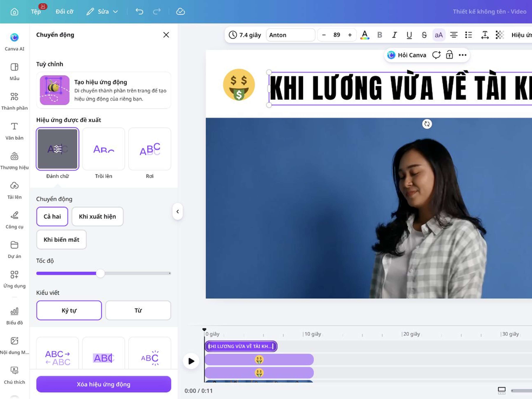Select the highlighted ABC cursor animation
Viewport: 532px width, 399px height.
pyautogui.click(x=104, y=353)
